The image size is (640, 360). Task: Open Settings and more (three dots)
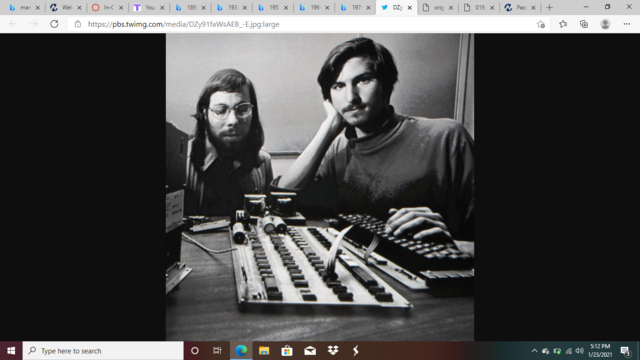click(627, 24)
